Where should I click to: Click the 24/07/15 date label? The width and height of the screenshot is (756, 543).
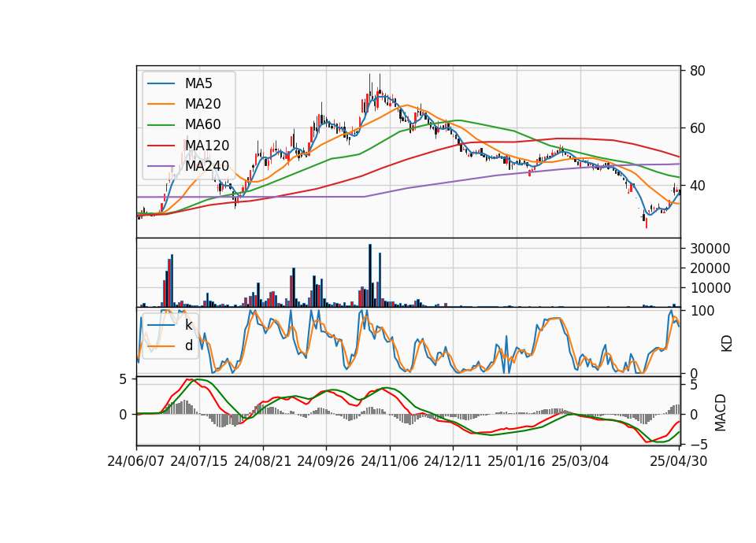199,461
